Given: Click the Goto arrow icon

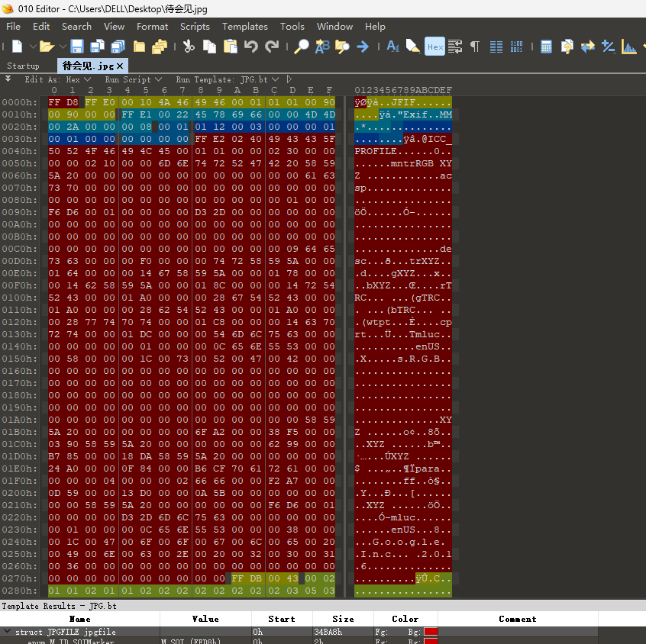Looking at the screenshot, I should click(363, 47).
